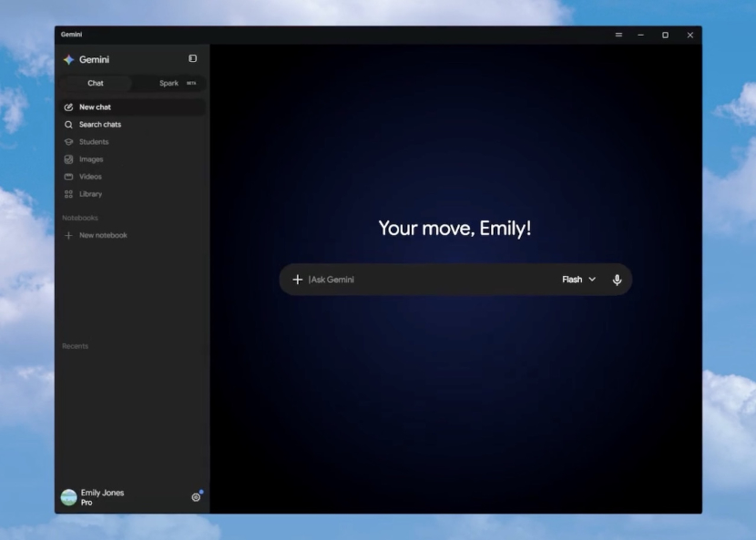Open the title bar hamburger menu

(x=618, y=35)
